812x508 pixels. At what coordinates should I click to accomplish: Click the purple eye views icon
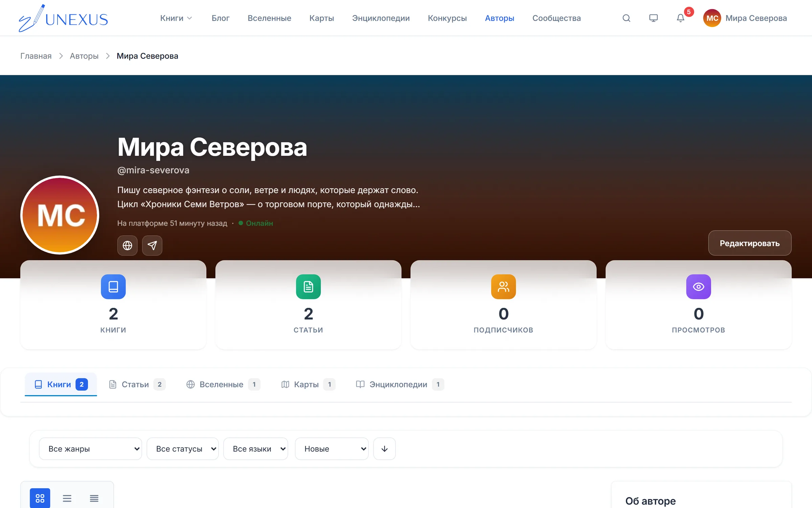698,287
